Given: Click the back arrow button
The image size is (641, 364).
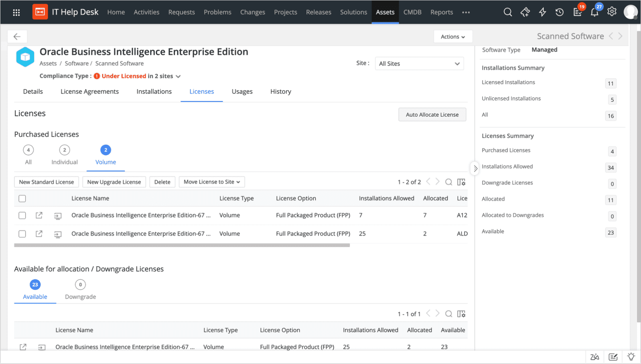Looking at the screenshot, I should [17, 36].
